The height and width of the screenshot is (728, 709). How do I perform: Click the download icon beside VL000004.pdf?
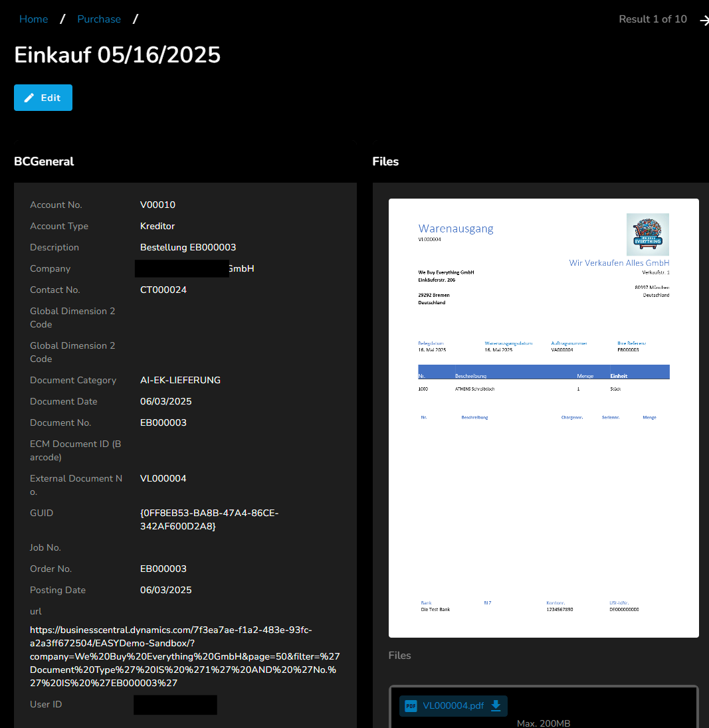(x=496, y=705)
